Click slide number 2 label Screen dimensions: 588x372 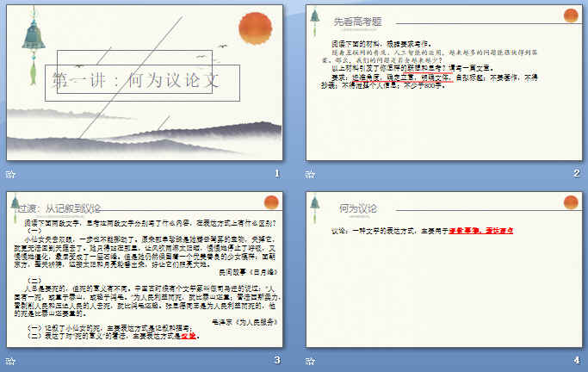coord(577,173)
